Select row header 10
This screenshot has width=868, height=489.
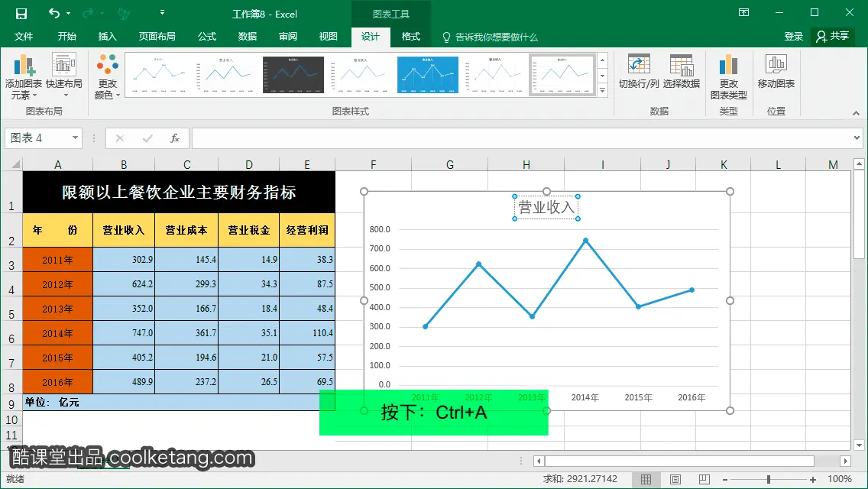11,419
